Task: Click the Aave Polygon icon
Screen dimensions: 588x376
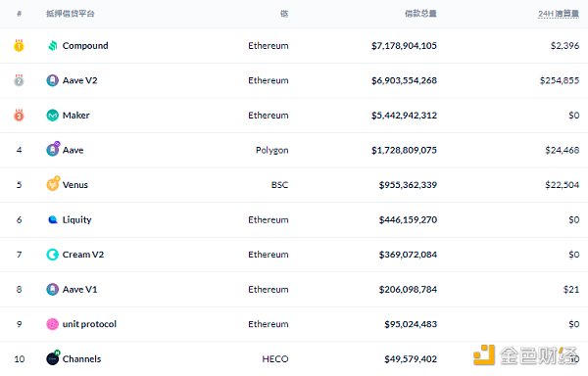Action: [53, 150]
